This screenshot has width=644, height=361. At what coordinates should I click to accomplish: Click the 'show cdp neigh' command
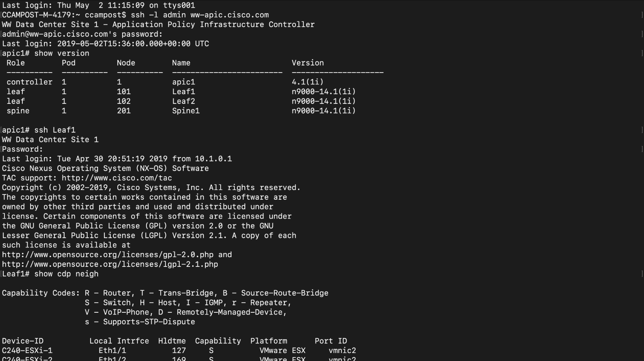pos(66,274)
